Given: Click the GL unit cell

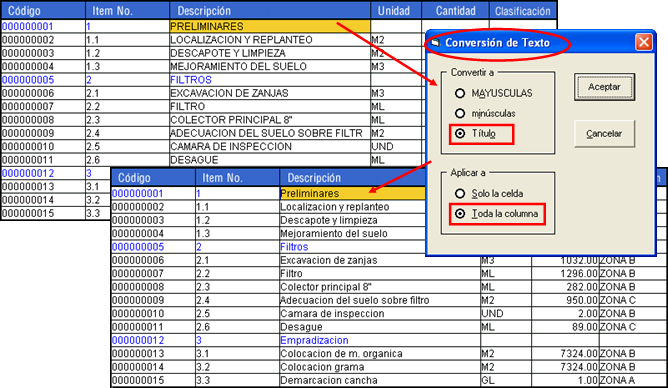Looking at the screenshot, I should click(x=506, y=380).
